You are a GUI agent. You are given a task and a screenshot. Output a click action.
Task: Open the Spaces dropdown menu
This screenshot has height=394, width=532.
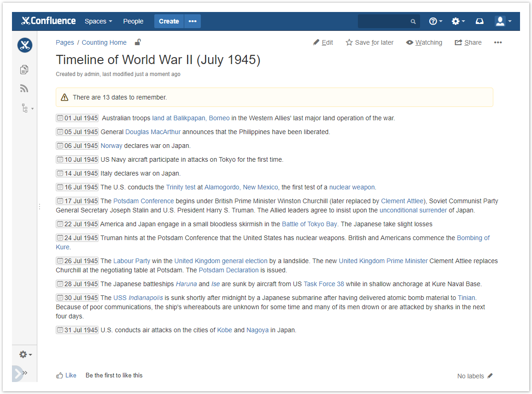[x=99, y=21]
